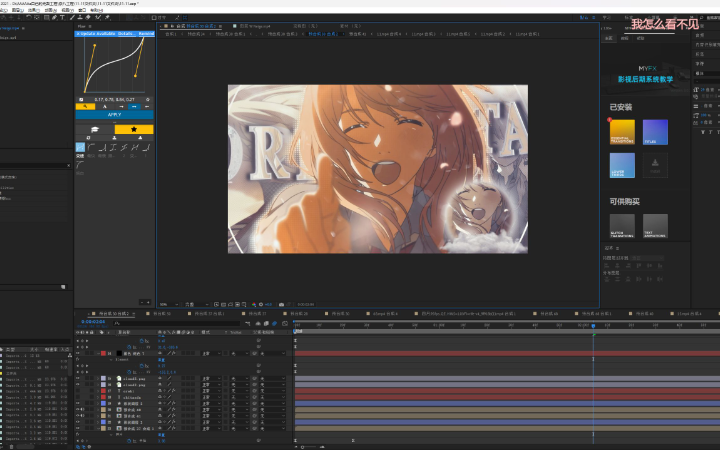Toggle Layer Switches pane at timeline bottom-left
720x450 pixels.
[x=78, y=447]
